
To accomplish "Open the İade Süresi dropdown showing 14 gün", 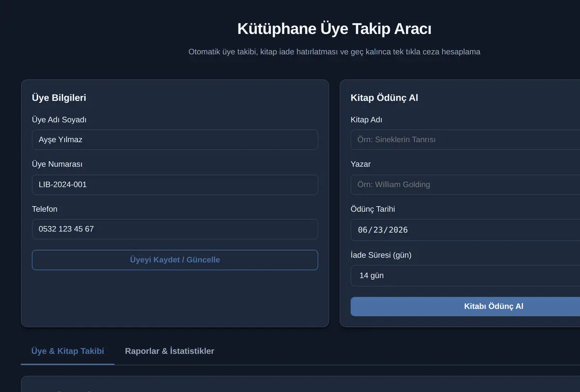I will [x=465, y=276].
